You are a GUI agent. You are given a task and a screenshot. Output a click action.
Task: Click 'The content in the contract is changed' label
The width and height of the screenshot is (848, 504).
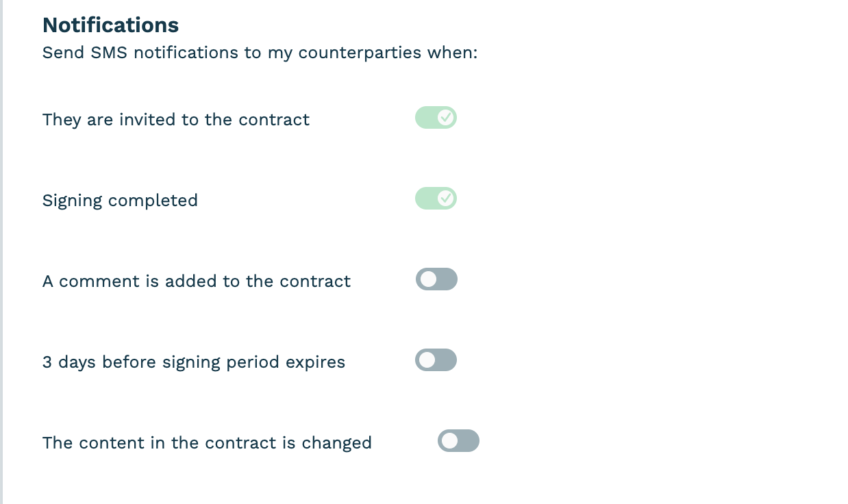tap(207, 443)
